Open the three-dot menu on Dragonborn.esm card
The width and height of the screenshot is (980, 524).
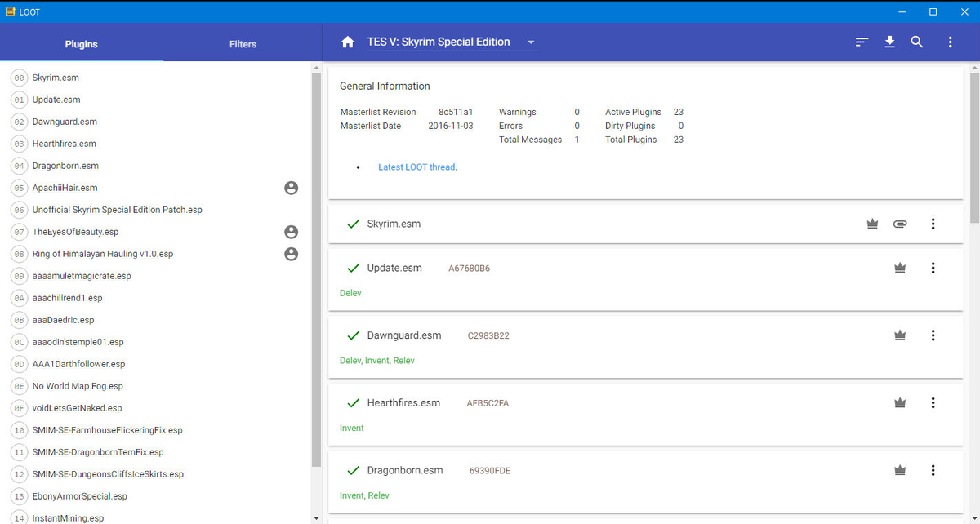933,470
